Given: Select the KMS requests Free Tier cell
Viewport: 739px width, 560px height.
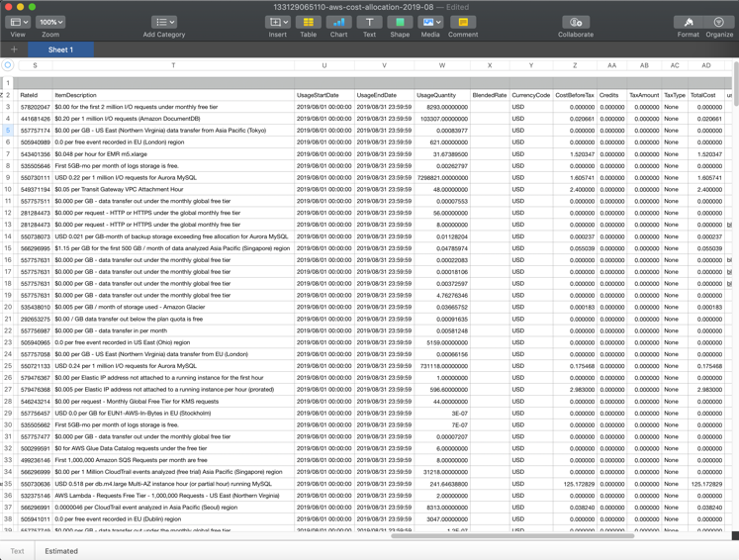Looking at the screenshot, I should coord(173,401).
